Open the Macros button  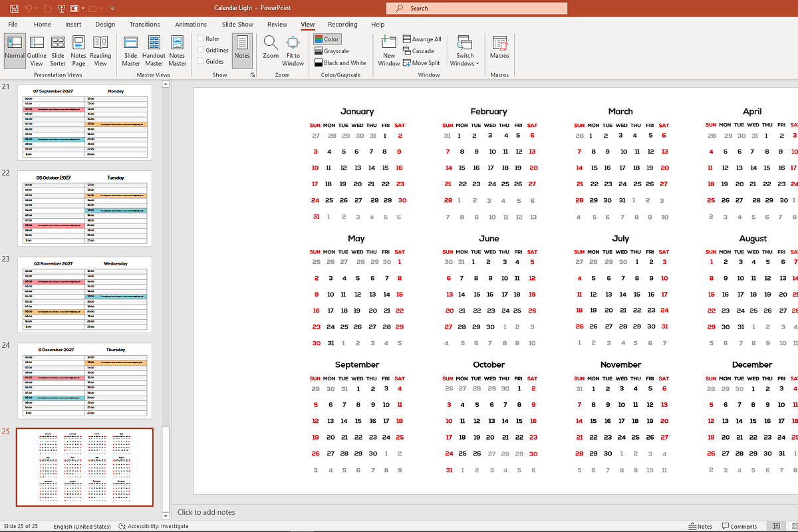pos(499,51)
